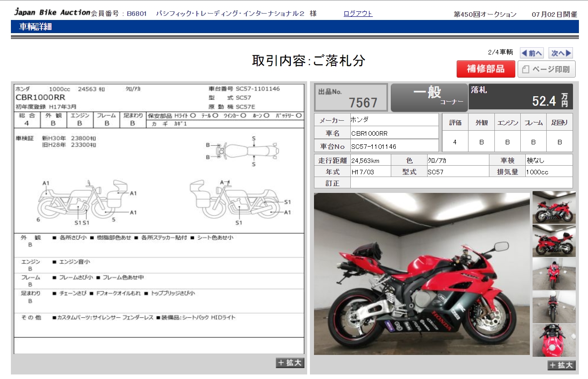Screen dimensions: 588x379
Task: Open the 補修部品 repair parts button
Action: tap(486, 69)
